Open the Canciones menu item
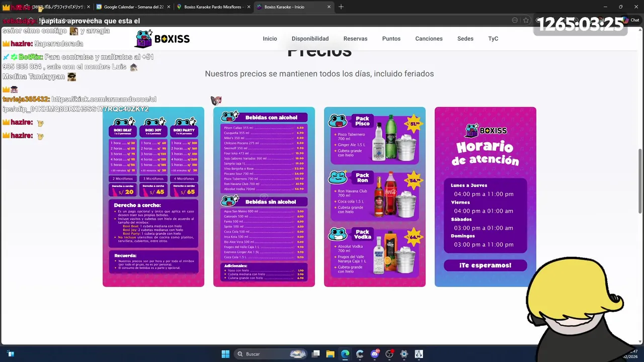Screen dimensions: 644x362 pos(429,39)
